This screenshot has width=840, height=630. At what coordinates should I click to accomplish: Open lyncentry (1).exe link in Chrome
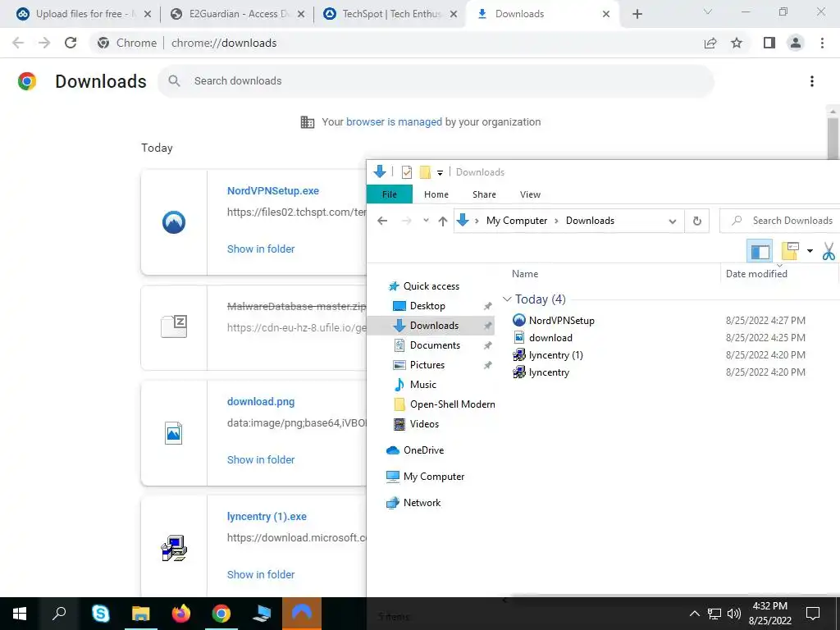pyautogui.click(x=267, y=517)
